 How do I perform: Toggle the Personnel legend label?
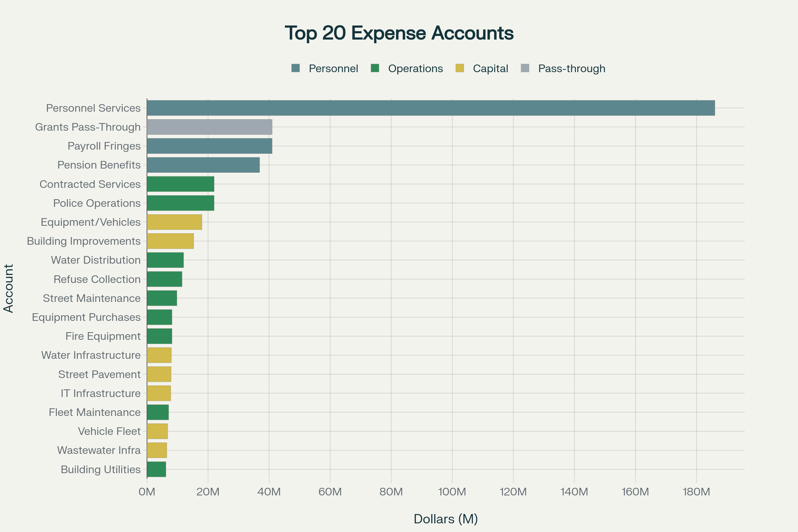[x=333, y=68]
